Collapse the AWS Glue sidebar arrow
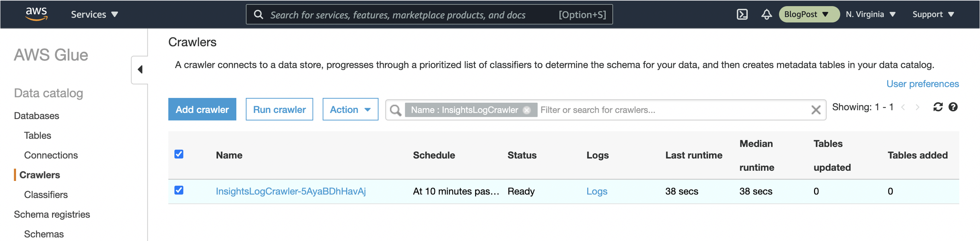 (x=140, y=70)
